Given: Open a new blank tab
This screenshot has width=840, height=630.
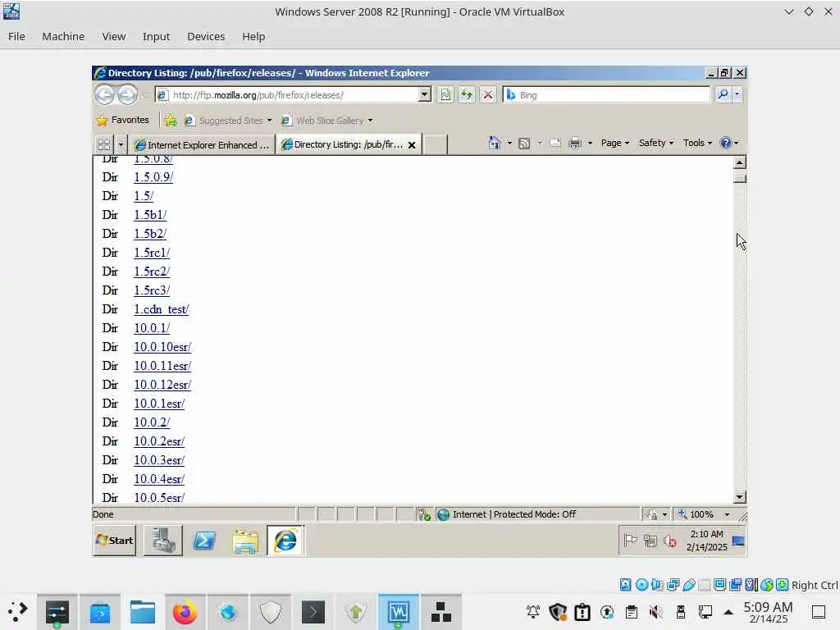Looking at the screenshot, I should click(x=436, y=144).
